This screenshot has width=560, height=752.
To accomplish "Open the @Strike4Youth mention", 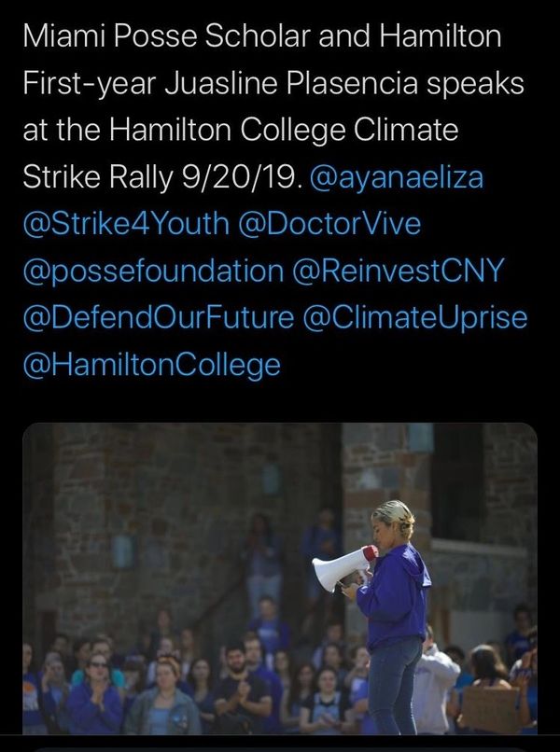I will pyautogui.click(x=126, y=224).
